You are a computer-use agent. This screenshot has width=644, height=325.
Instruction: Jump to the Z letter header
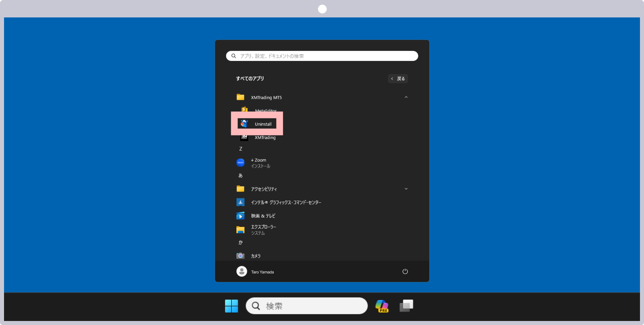pos(240,149)
